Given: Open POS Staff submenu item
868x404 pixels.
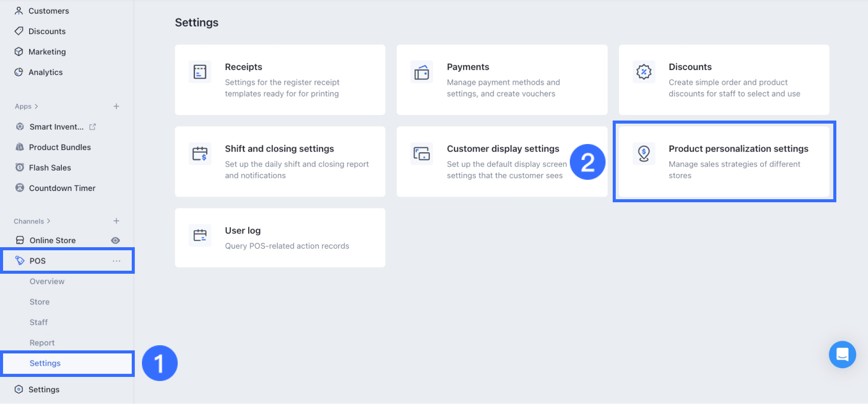Looking at the screenshot, I should click(38, 322).
